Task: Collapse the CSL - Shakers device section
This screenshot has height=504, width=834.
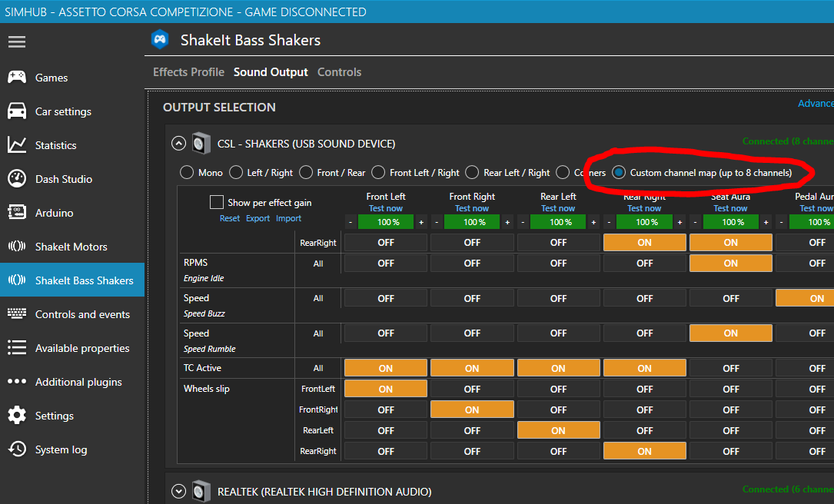Action: point(178,144)
